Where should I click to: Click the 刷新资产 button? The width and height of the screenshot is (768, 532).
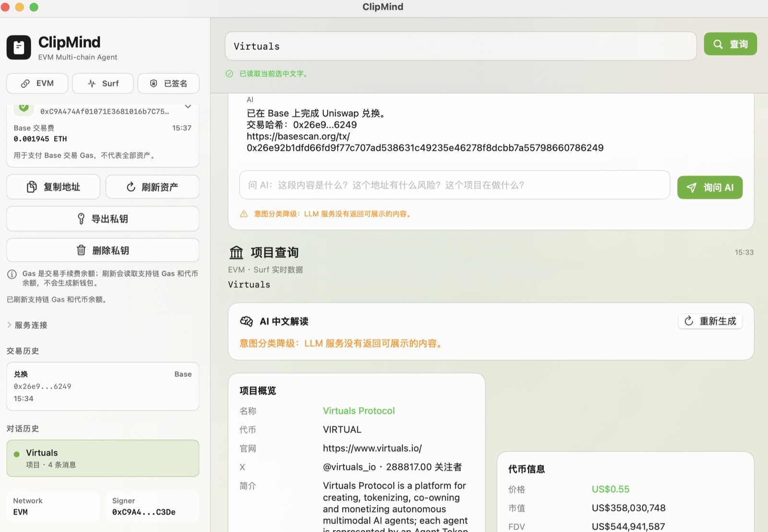tap(152, 187)
